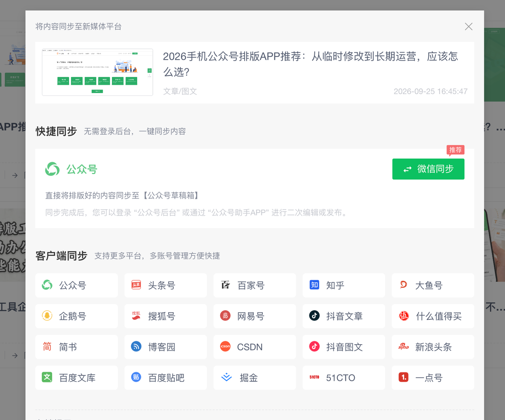Image resolution: width=505 pixels, height=420 pixels.
Task: Click the 头条号 red icon
Action: (136, 285)
